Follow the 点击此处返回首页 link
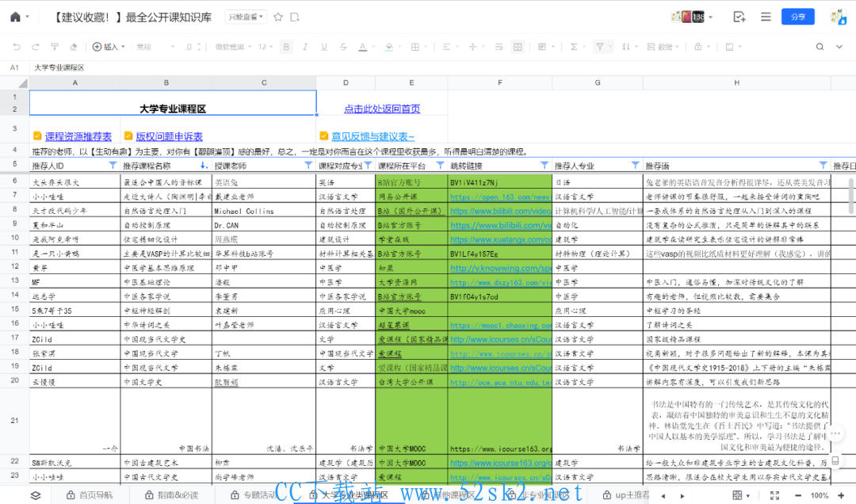Image resolution: width=856 pixels, height=504 pixels. point(382,109)
